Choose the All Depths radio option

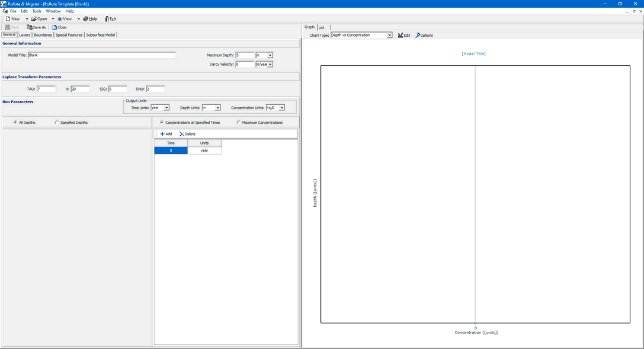pyautogui.click(x=15, y=123)
